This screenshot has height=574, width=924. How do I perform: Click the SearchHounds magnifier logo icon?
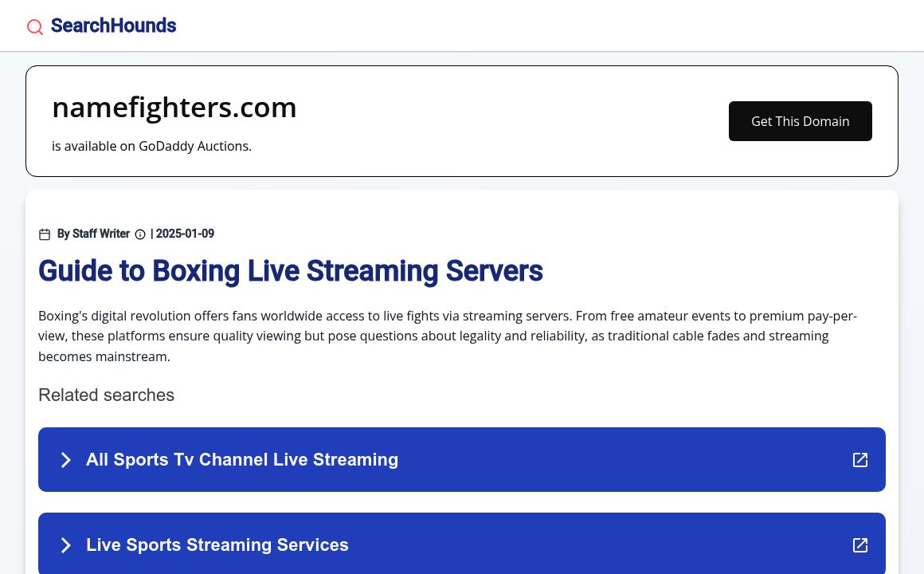pyautogui.click(x=35, y=27)
